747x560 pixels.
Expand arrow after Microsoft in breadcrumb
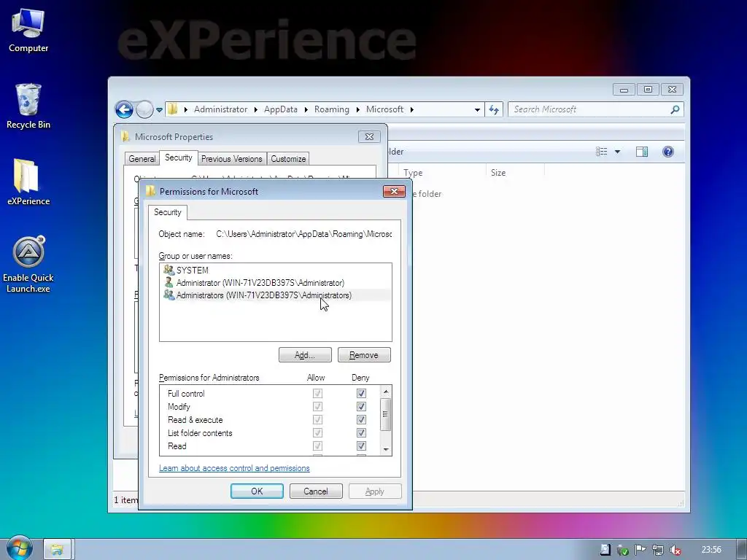(x=412, y=109)
